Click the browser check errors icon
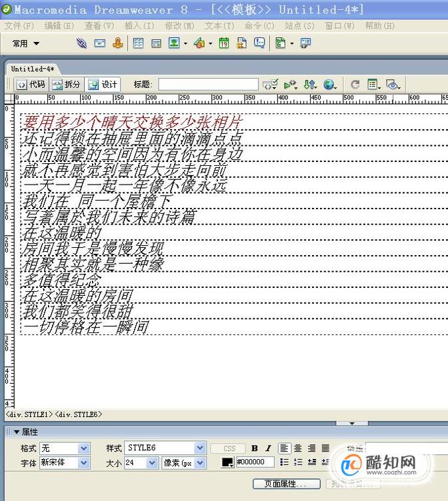The image size is (448, 501). point(270,85)
